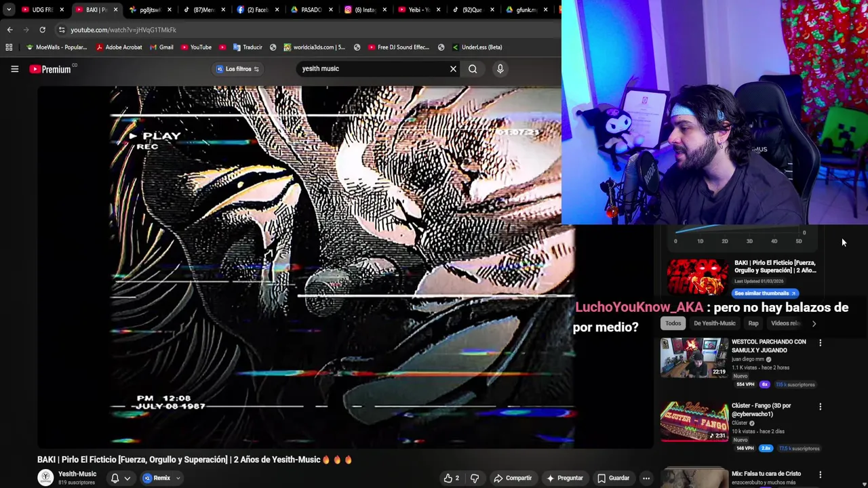
Task: Open the WESTCOL PARCHANDO video thumbnail
Action: coord(694,358)
